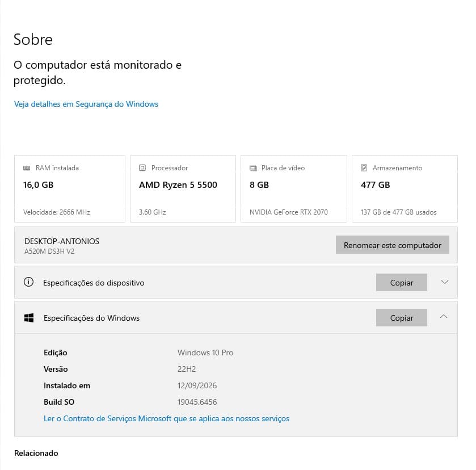The width and height of the screenshot is (476, 470).
Task: Open Veja detalhes em Segurança do Windows
Action: [x=86, y=104]
